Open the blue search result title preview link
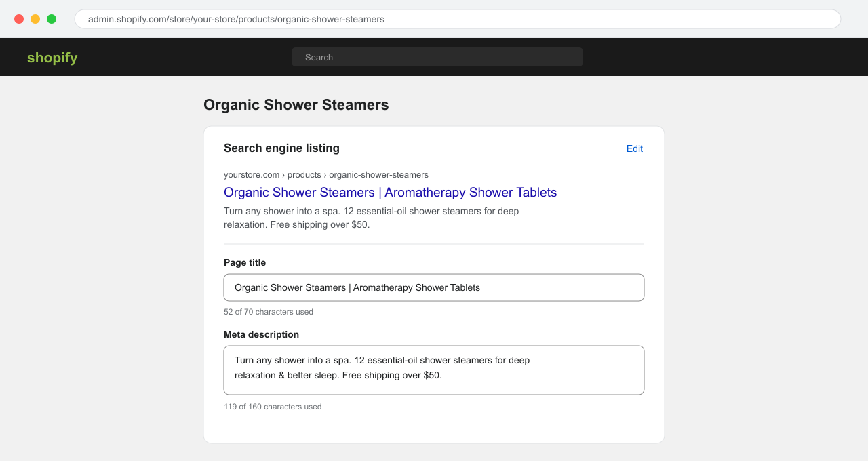Image resolution: width=868 pixels, height=461 pixels. click(390, 193)
